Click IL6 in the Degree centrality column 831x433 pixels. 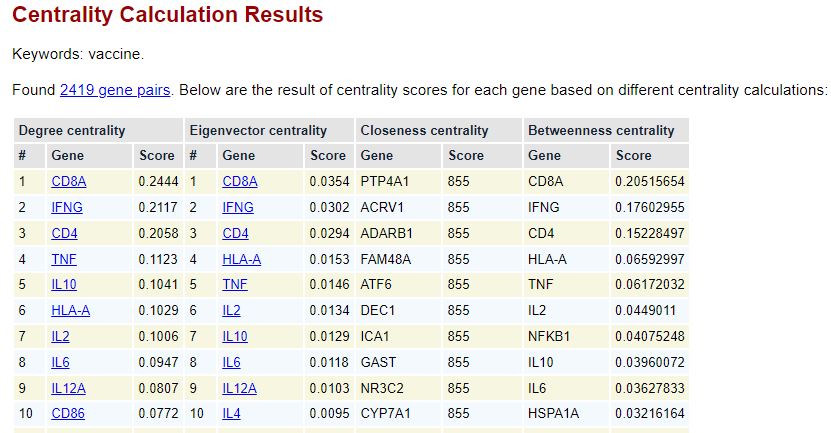[60, 362]
